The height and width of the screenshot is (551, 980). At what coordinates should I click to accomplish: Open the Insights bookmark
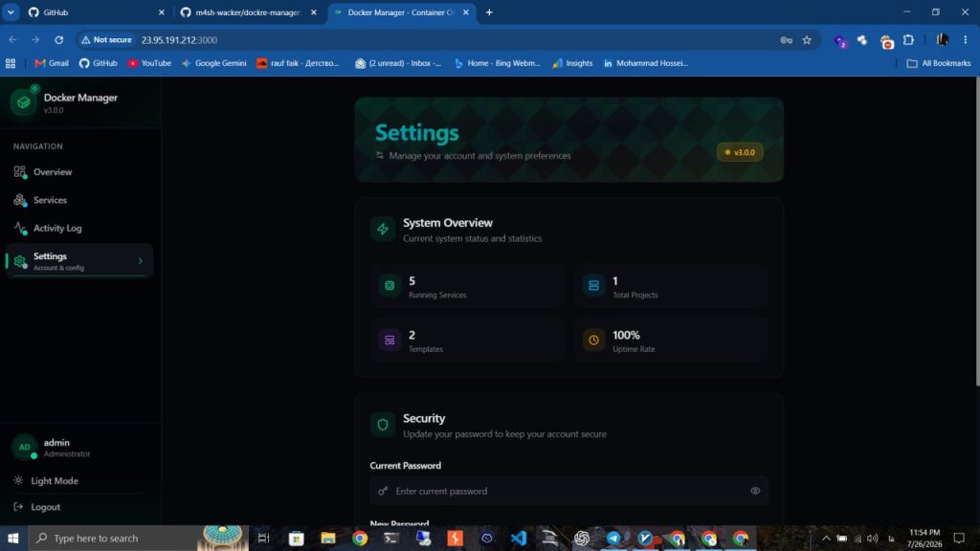coord(572,63)
